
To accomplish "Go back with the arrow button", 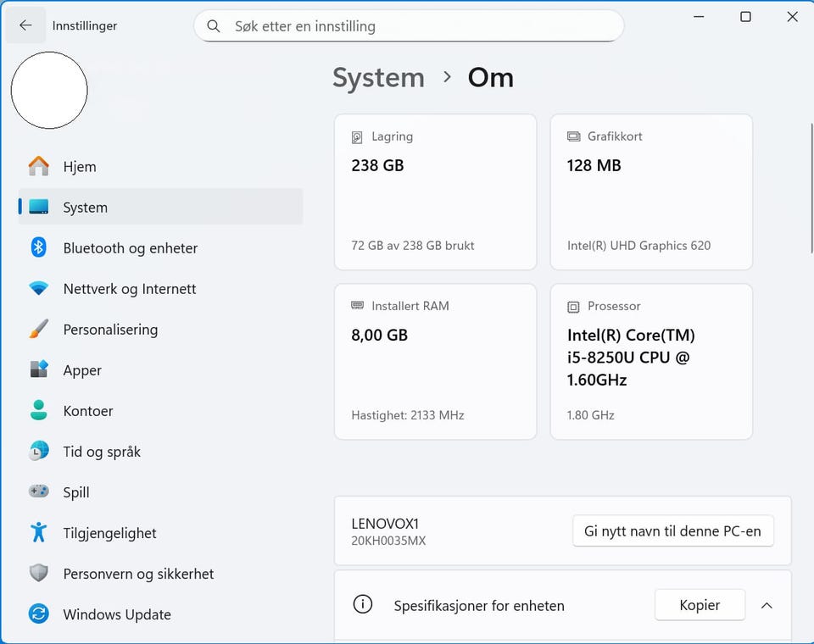I will (25, 25).
